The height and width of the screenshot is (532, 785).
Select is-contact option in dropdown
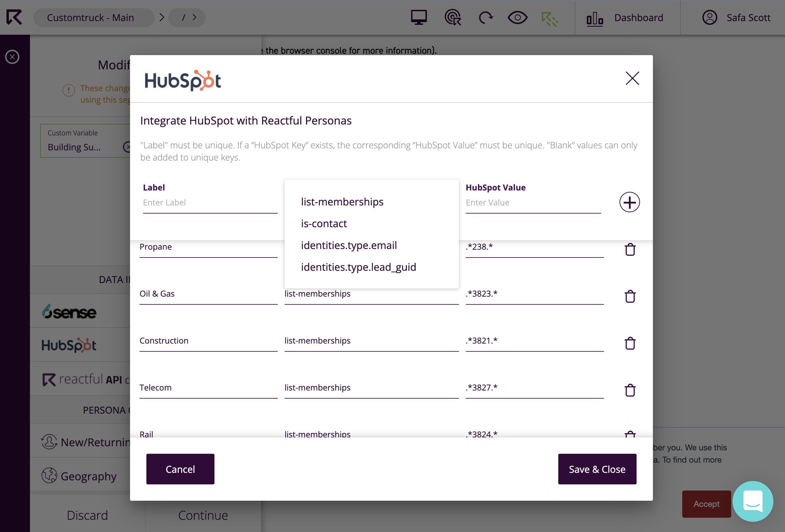(324, 223)
